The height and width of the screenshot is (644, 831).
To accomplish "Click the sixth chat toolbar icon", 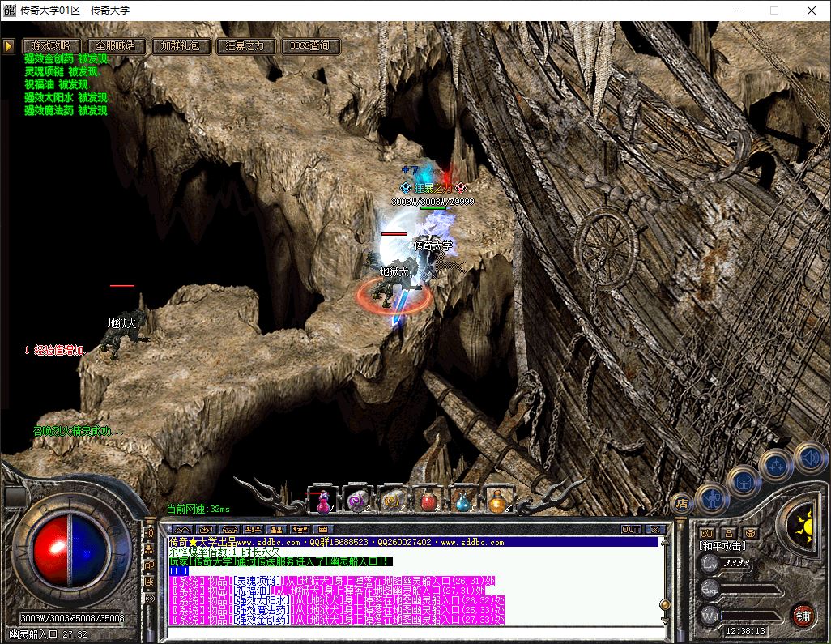I will (x=300, y=529).
